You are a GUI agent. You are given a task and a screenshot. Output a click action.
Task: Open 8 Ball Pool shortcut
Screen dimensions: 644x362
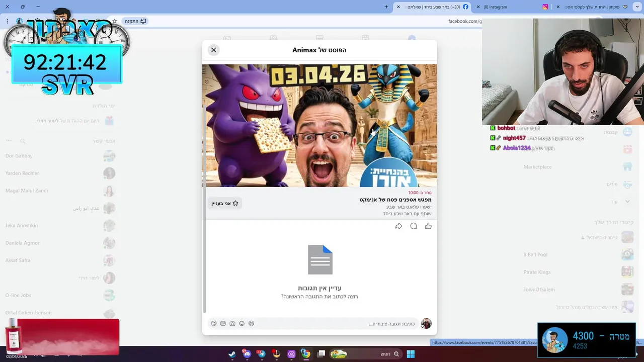(x=579, y=255)
